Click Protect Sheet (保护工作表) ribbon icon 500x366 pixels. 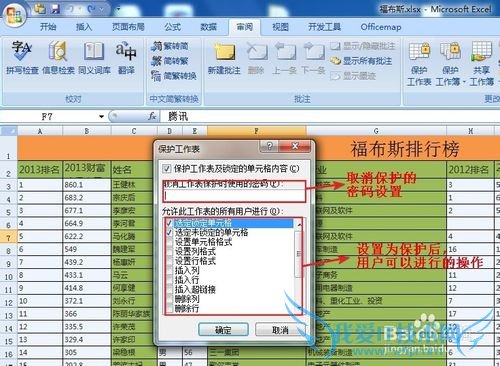point(419,63)
